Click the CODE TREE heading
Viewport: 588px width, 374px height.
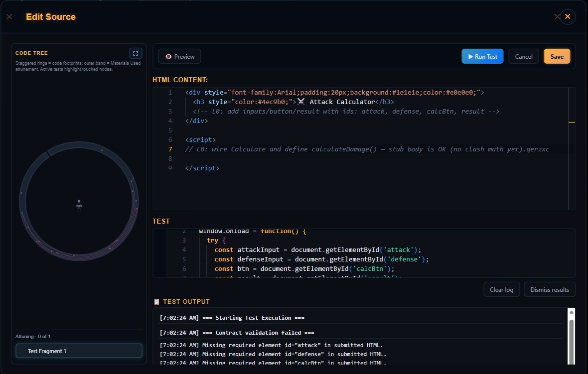pyautogui.click(x=31, y=53)
